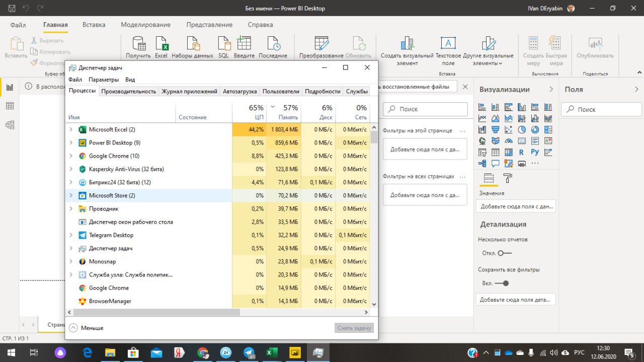Select the Monosnap process row
644x362 pixels.
click(218, 261)
